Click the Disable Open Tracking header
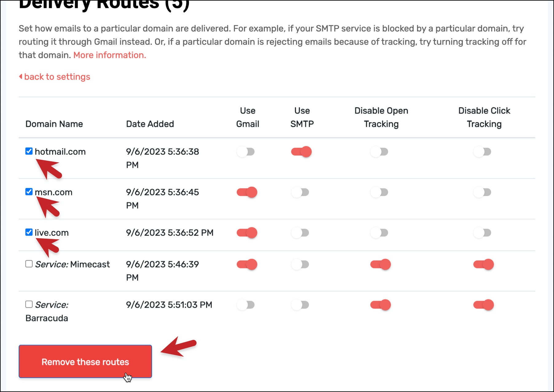Screen dimensions: 554x392 [381, 117]
